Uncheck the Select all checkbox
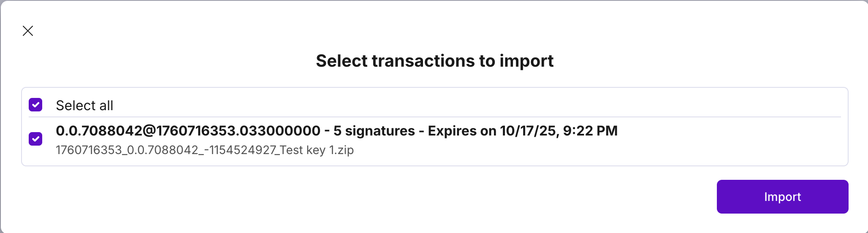The width and height of the screenshot is (868, 233). click(35, 105)
